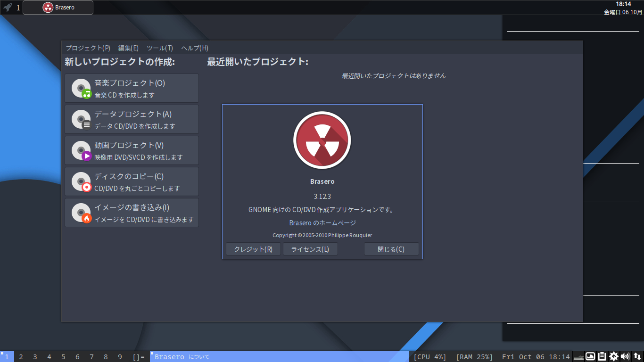Open the ツール(T) menu
Image resolution: width=644 pixels, height=362 pixels.
(x=160, y=48)
